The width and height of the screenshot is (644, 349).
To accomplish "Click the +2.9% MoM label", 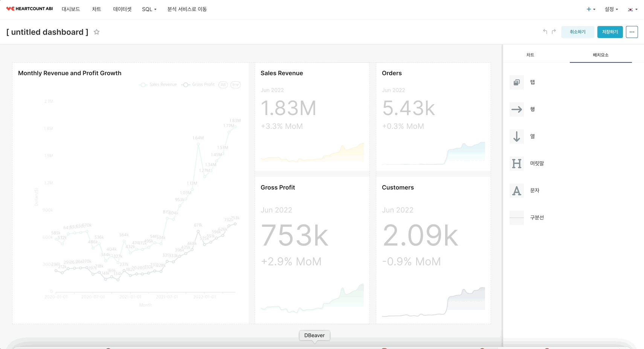I will 291,261.
